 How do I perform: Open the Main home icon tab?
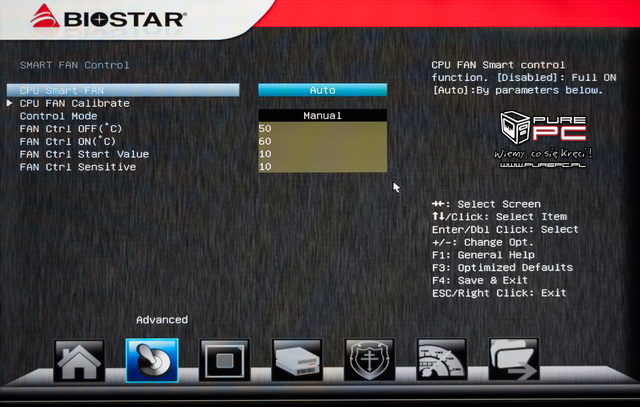click(x=79, y=360)
